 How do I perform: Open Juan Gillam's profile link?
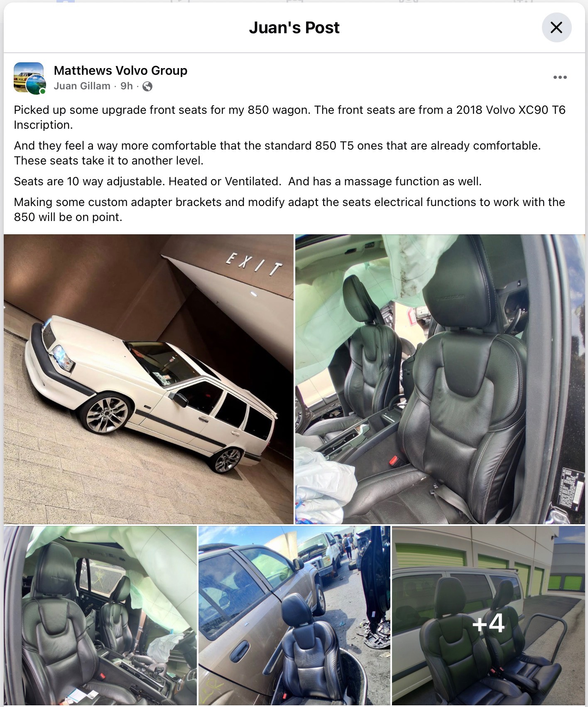[82, 86]
